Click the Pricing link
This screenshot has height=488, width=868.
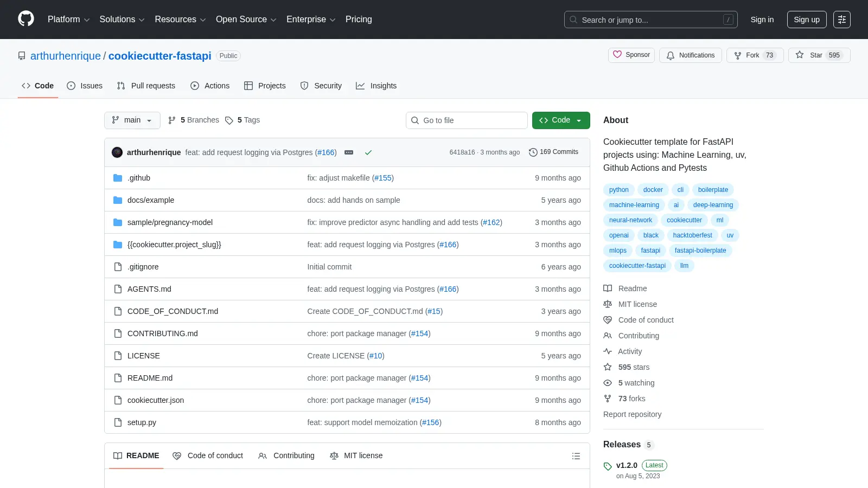coord(359,20)
